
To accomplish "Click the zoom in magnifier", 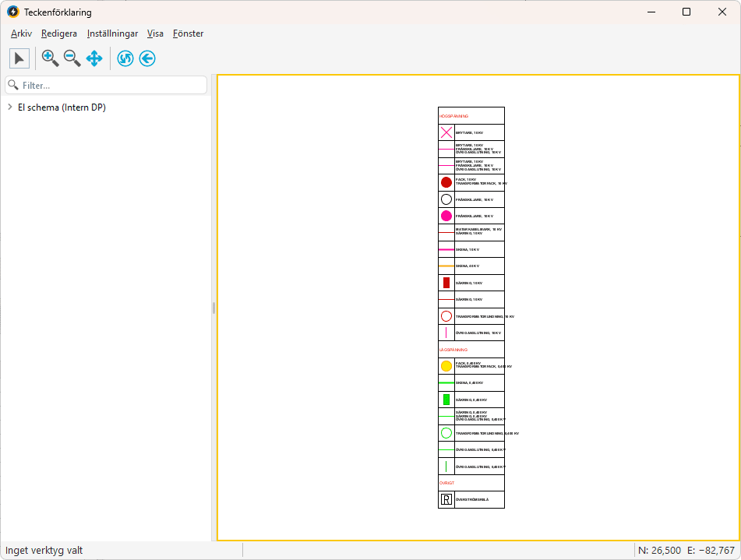I will 50,58.
